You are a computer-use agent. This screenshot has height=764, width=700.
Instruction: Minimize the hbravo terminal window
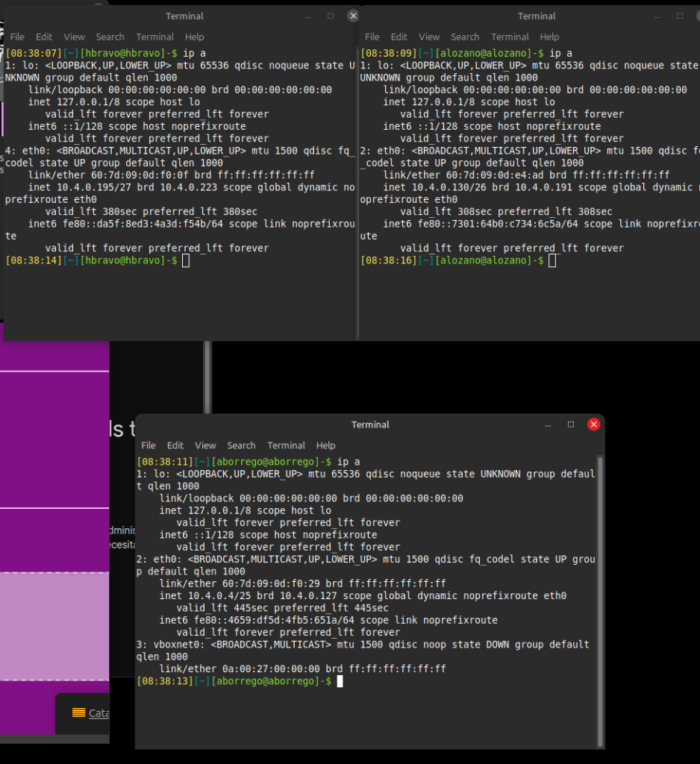(308, 16)
